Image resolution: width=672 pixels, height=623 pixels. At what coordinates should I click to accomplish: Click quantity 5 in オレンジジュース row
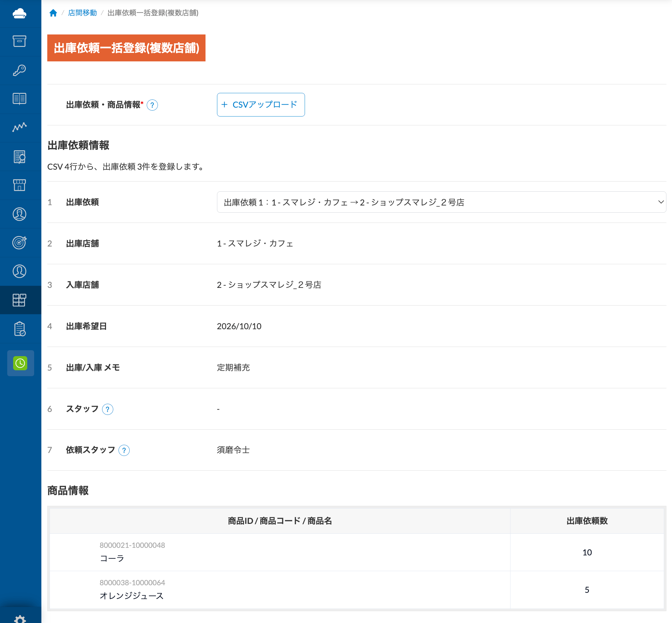click(x=587, y=590)
